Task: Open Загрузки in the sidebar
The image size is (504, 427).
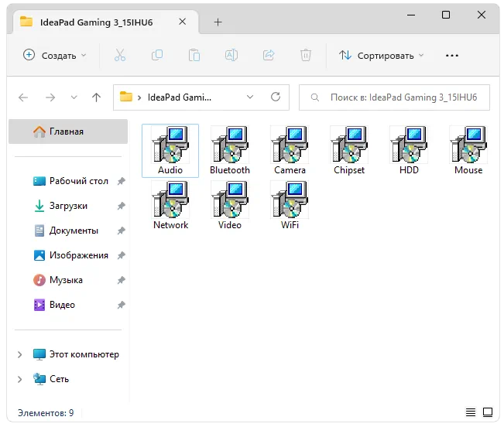Action: pos(60,206)
